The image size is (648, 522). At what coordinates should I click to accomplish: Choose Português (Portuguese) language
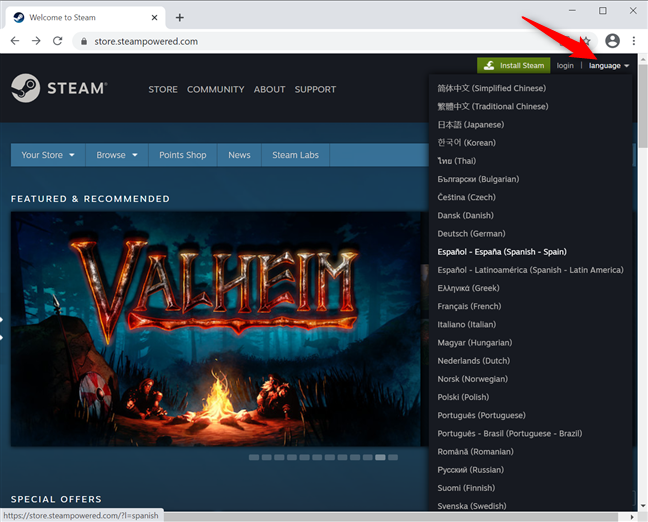481,415
